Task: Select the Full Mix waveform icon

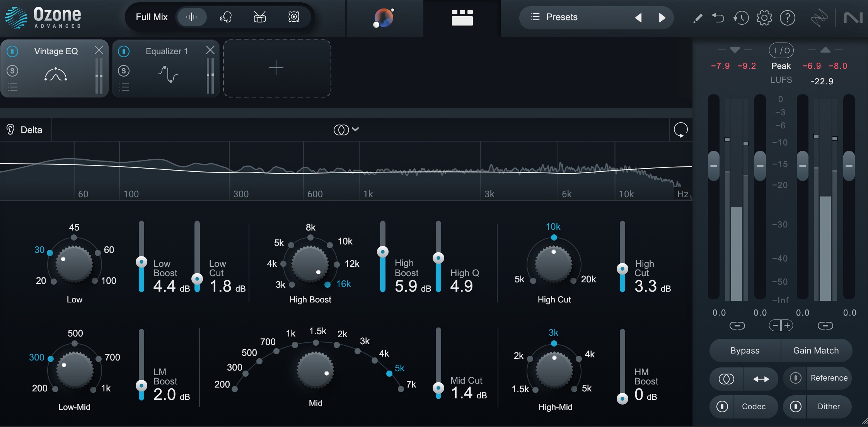Action: tap(191, 17)
